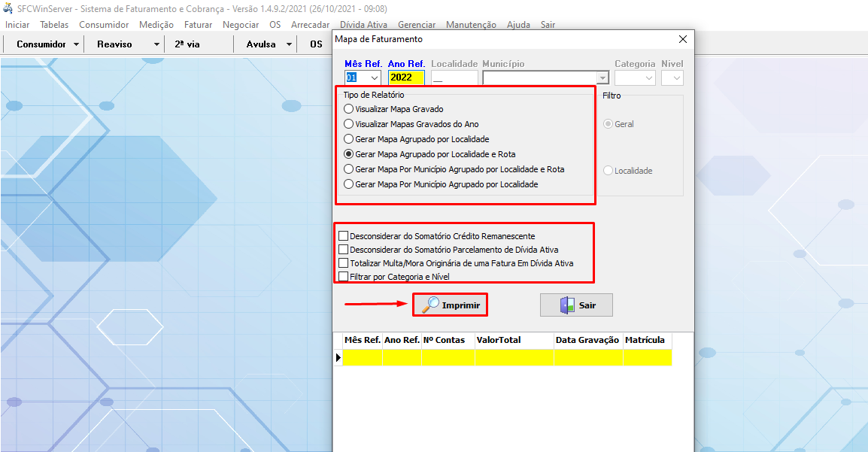Choose Gerar Mapa Agrupado por Localidade option

(x=348, y=138)
